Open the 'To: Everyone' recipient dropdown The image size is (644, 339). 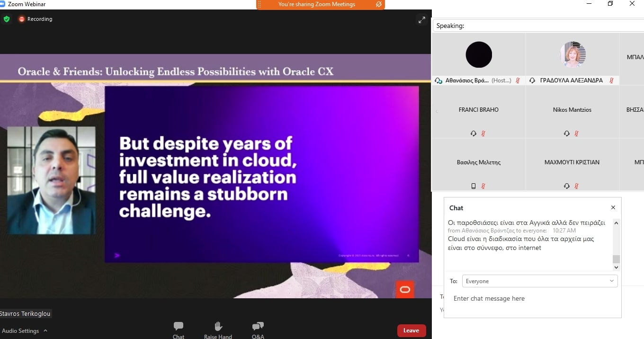click(x=540, y=281)
